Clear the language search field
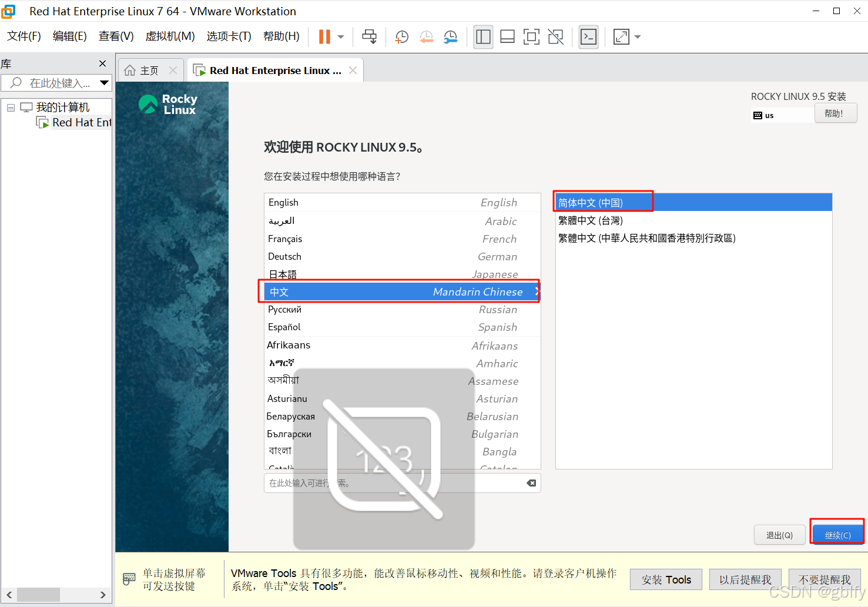The image size is (868, 607). point(531,483)
